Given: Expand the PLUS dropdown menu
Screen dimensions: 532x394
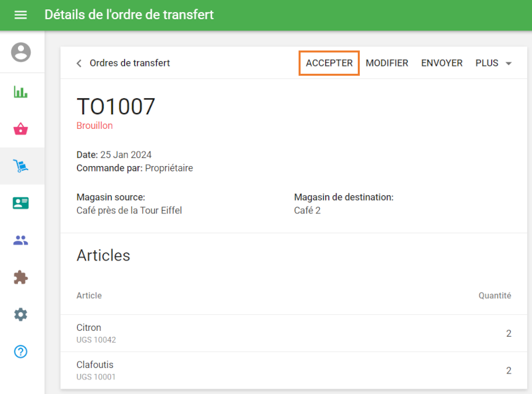Looking at the screenshot, I should (493, 63).
